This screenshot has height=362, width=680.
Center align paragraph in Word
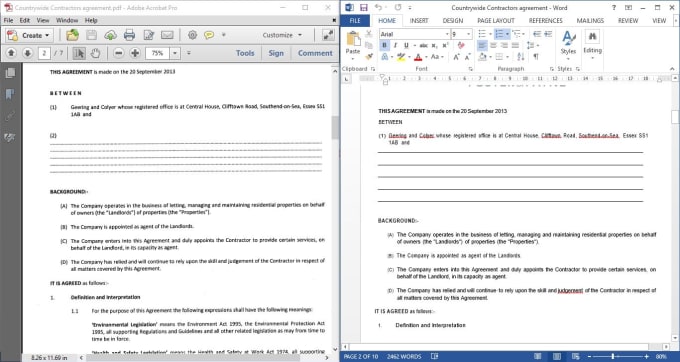pos(494,45)
